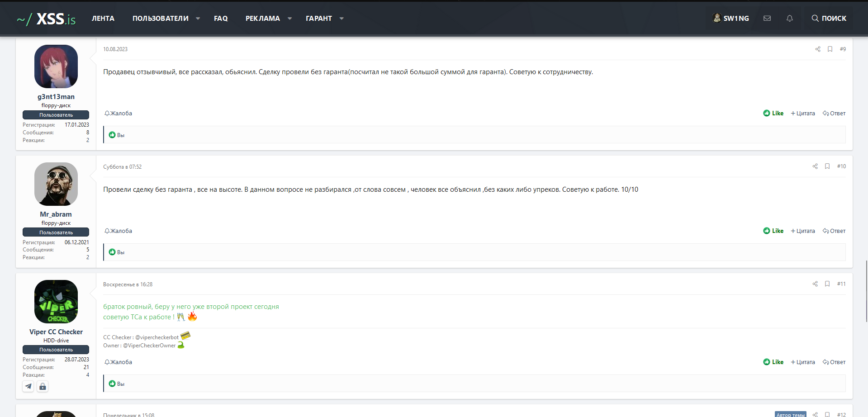Click g3nt13man's Пользователь badge
The width and height of the screenshot is (868, 417).
[x=56, y=115]
